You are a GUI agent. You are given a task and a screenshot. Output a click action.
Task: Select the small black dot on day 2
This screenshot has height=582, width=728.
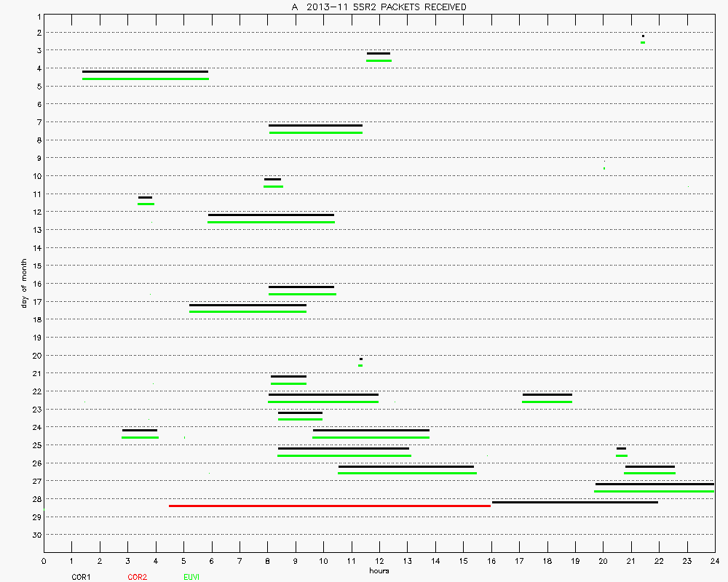click(643, 36)
